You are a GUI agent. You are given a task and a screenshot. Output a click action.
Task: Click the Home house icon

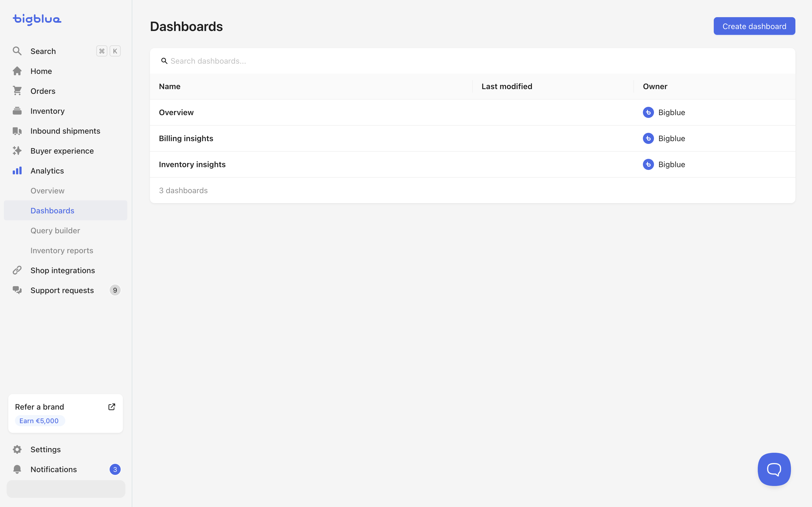[x=17, y=71]
